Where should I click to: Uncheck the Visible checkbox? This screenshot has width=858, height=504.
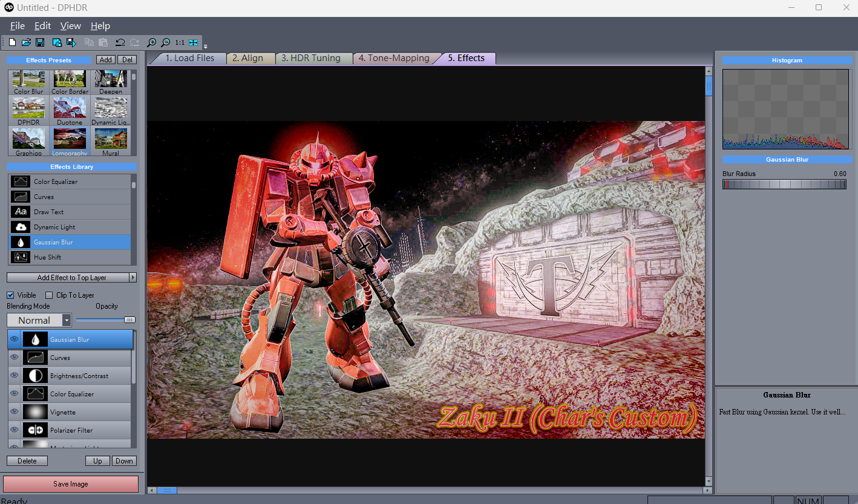point(10,295)
